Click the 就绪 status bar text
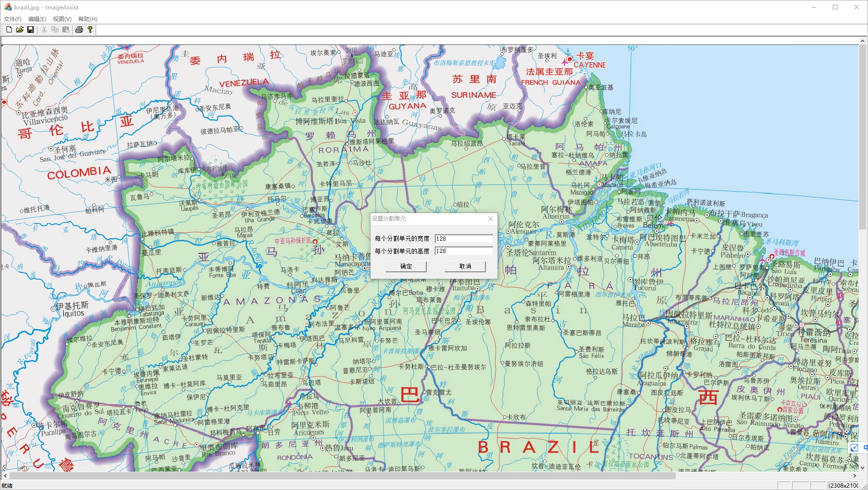This screenshot has height=490, width=868. tap(7, 486)
